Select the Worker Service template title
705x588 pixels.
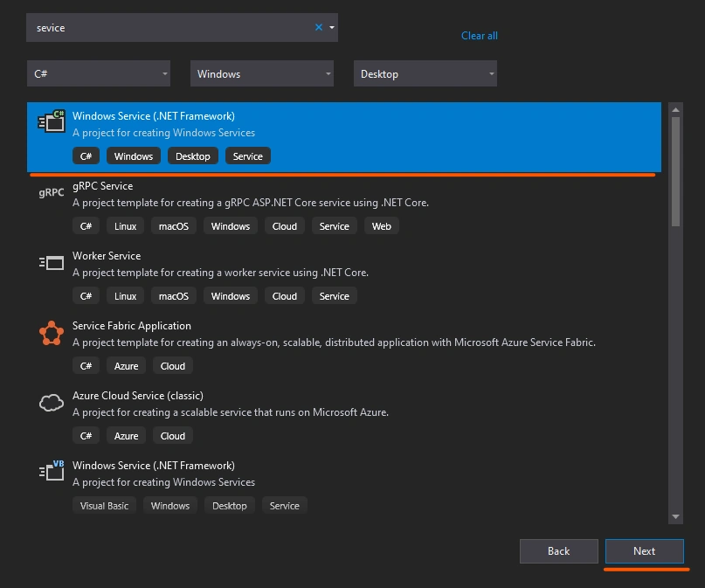107,256
